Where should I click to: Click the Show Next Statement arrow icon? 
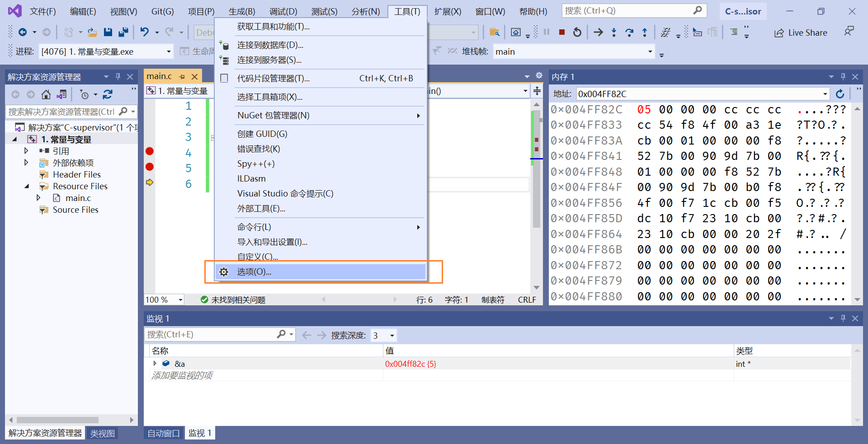point(598,32)
